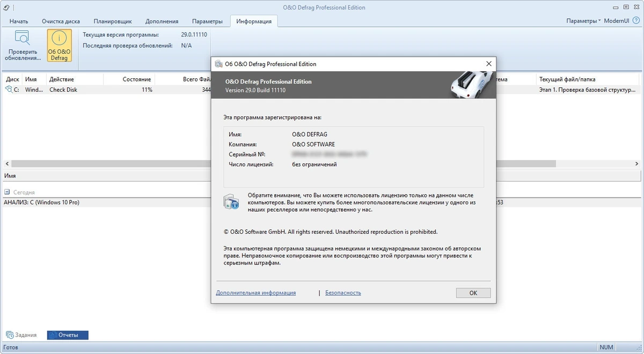Open the Дополнительная информация link
Viewport: 644px width, 354px height.
[x=255, y=293]
